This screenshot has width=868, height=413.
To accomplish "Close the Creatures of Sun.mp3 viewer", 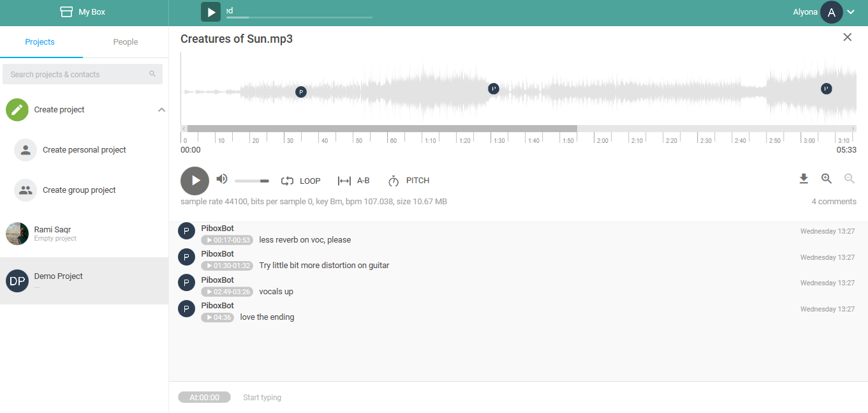I will click(848, 37).
